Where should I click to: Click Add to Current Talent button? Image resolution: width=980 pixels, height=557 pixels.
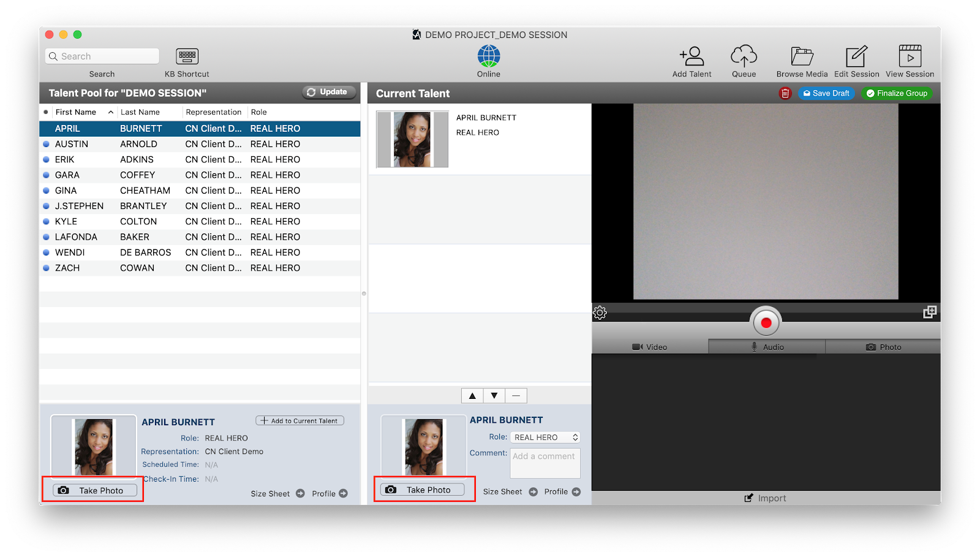click(x=300, y=421)
